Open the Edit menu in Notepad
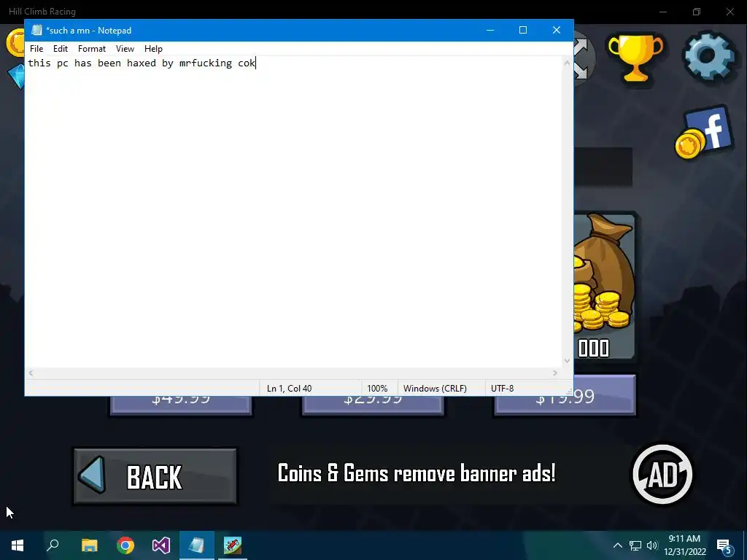 click(61, 49)
